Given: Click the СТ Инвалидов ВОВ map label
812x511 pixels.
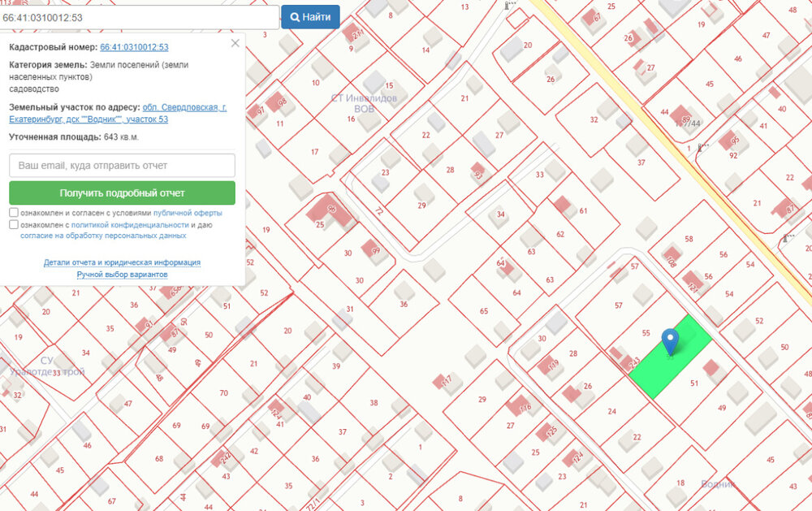Looking at the screenshot, I should pos(364,103).
